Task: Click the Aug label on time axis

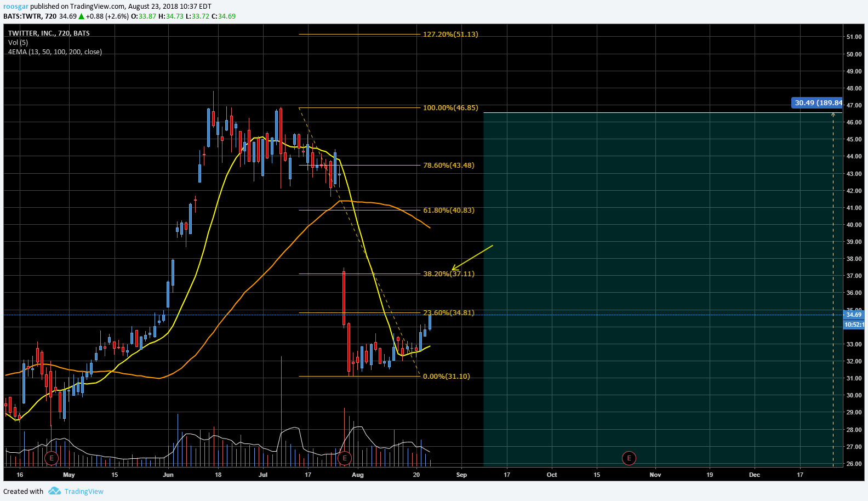Action: (358, 475)
